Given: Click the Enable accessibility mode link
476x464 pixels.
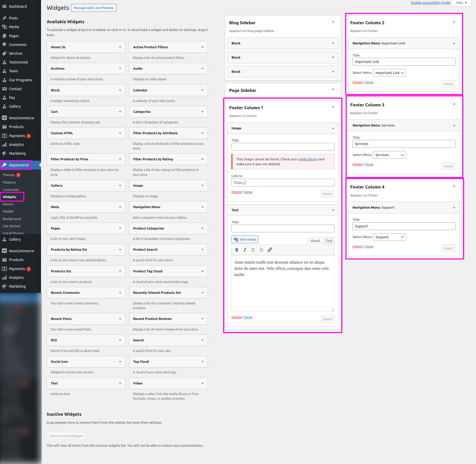Looking at the screenshot, I should point(430,3).
